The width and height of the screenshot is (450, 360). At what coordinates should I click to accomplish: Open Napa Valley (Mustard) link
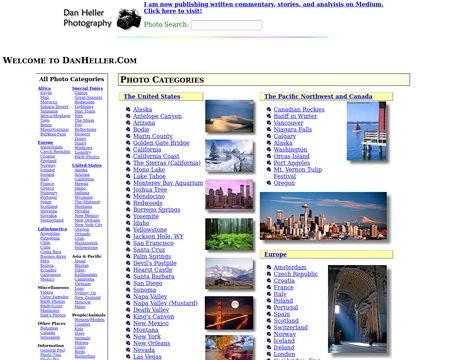click(x=165, y=303)
